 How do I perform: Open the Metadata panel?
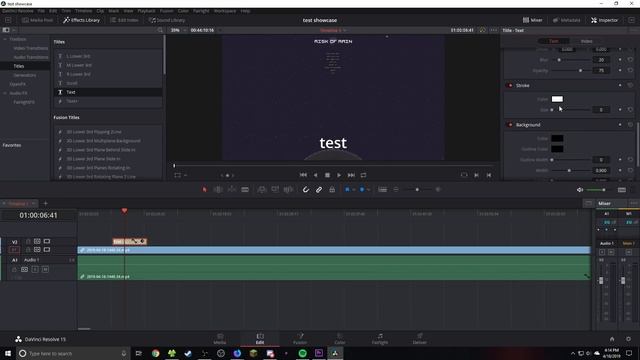coord(567,20)
